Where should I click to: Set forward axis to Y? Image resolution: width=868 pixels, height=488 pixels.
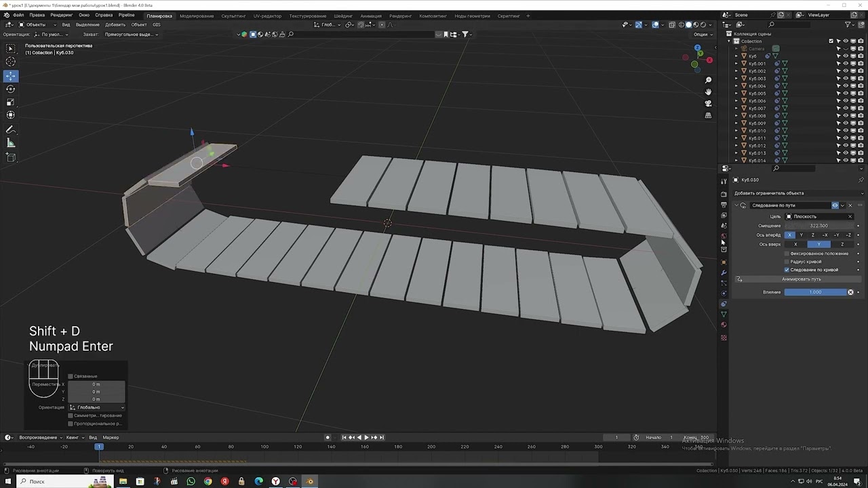(x=801, y=235)
